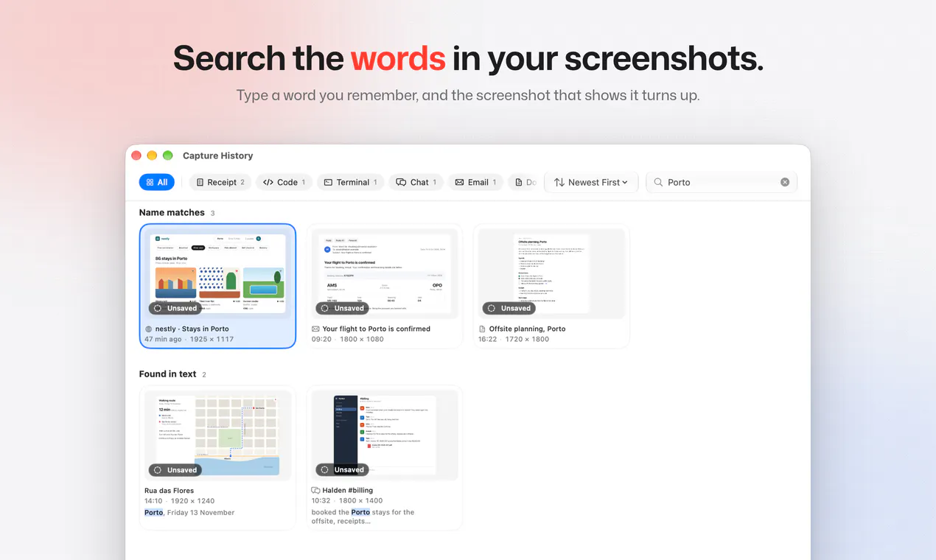Filter to Terminal captures
The width and height of the screenshot is (936, 560).
pyautogui.click(x=351, y=182)
